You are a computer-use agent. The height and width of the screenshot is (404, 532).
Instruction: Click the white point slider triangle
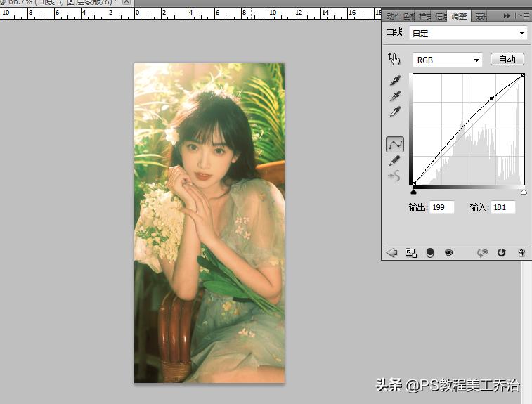[x=524, y=192]
